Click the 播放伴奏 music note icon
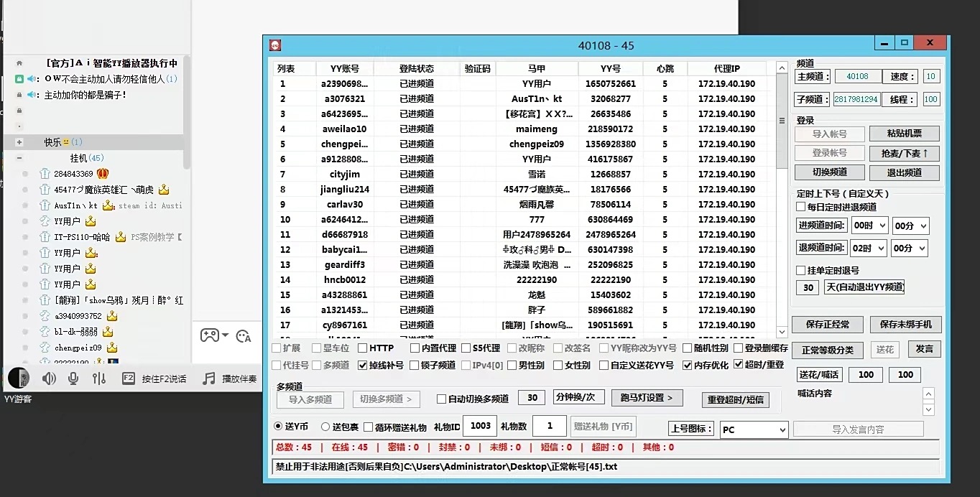980x497 pixels. click(208, 379)
